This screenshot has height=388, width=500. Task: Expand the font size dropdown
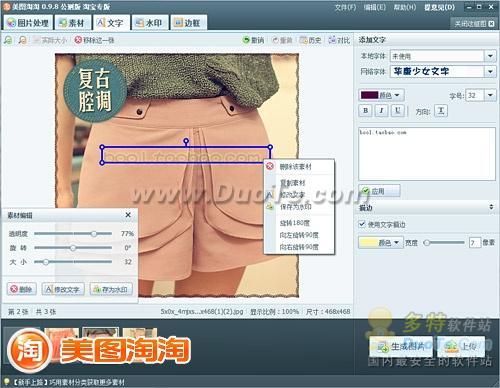490,95
